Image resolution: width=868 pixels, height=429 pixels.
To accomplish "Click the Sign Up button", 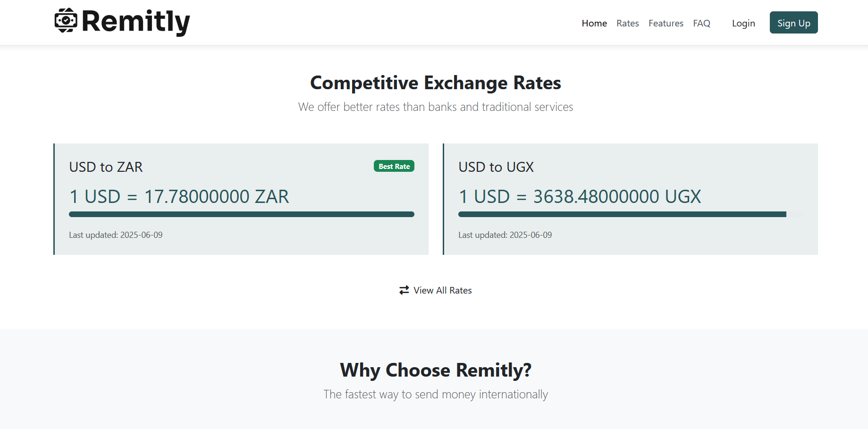I will (794, 23).
